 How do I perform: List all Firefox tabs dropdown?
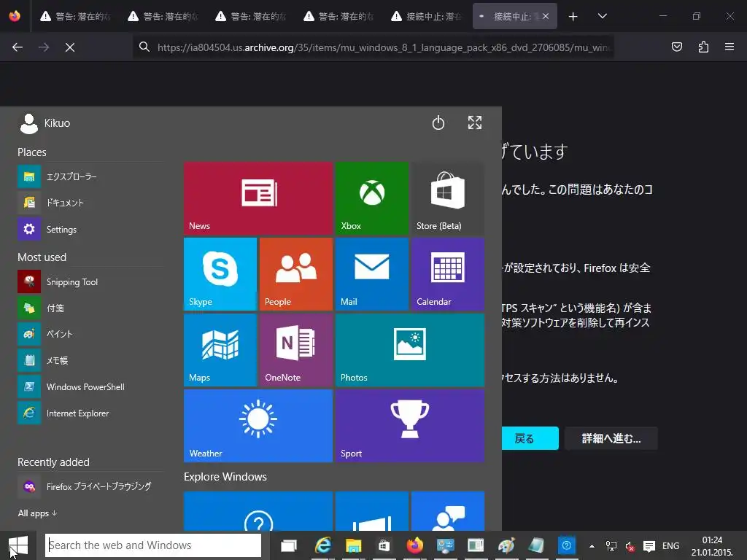click(602, 17)
